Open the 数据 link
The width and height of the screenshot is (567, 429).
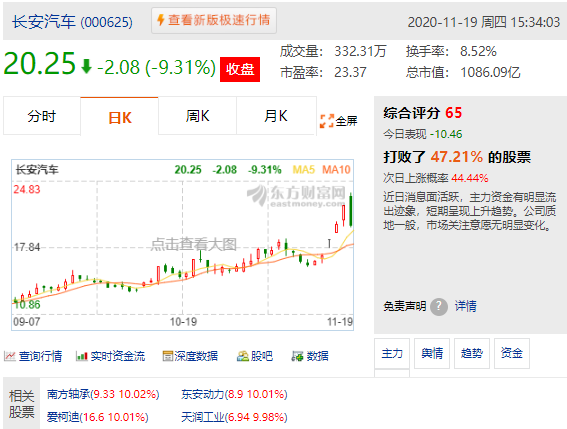coord(317,356)
